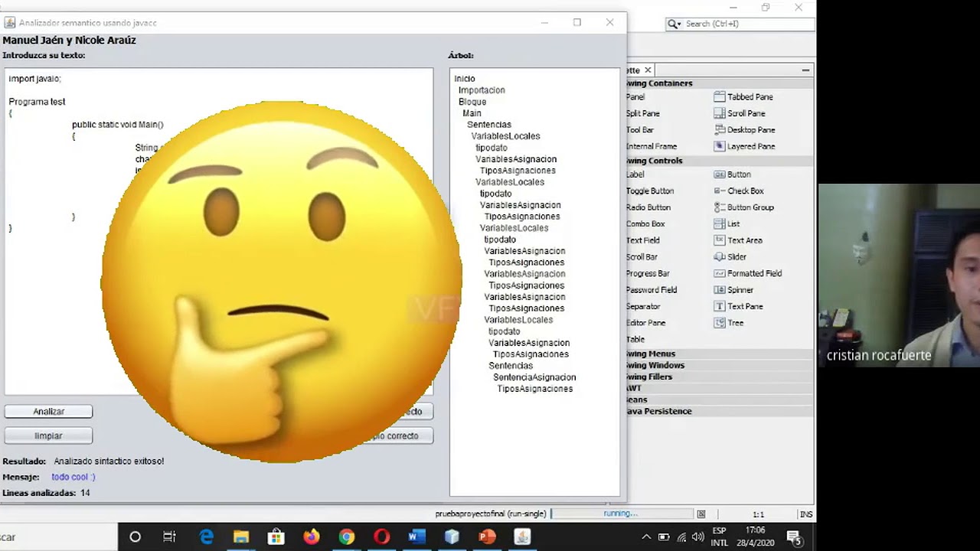Click the Analizar button
Screen dimensions: 980x551
coord(48,412)
